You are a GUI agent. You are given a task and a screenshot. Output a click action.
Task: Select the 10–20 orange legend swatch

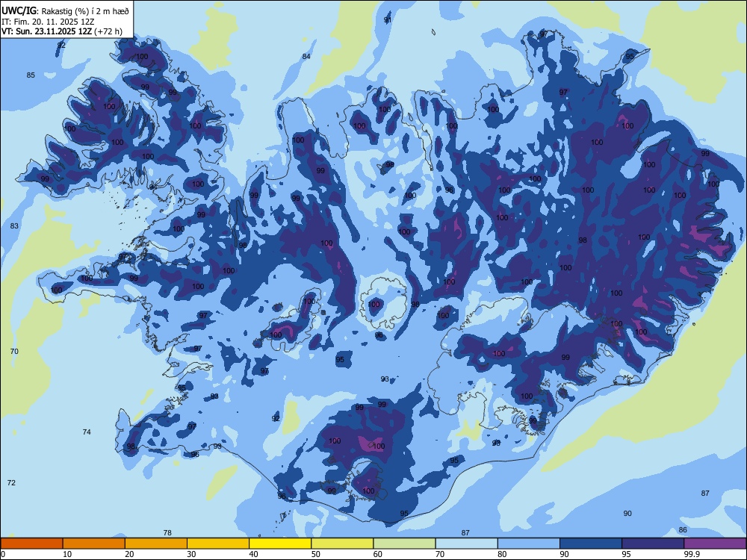tap(94, 544)
